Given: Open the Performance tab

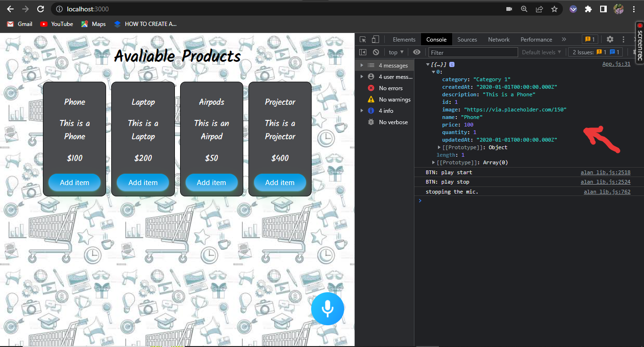Looking at the screenshot, I should point(536,39).
